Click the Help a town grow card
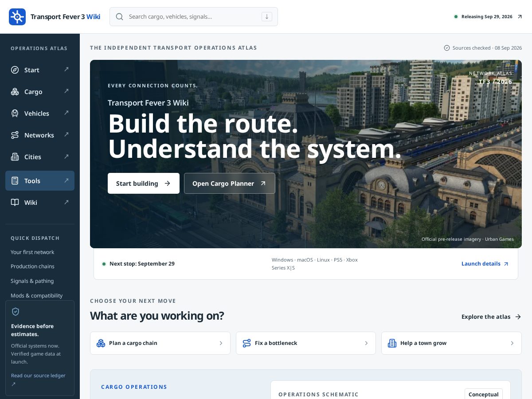Viewport: 532px width, 399px height. tap(451, 343)
